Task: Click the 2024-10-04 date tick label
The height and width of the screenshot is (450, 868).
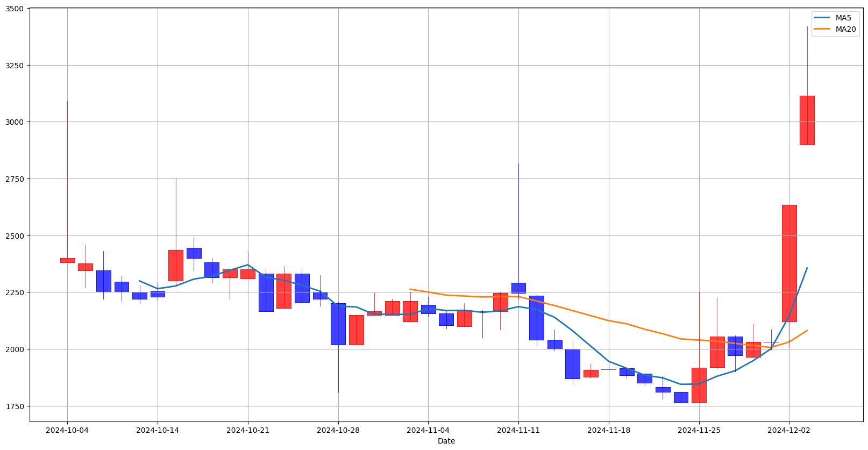Action: [x=67, y=430]
